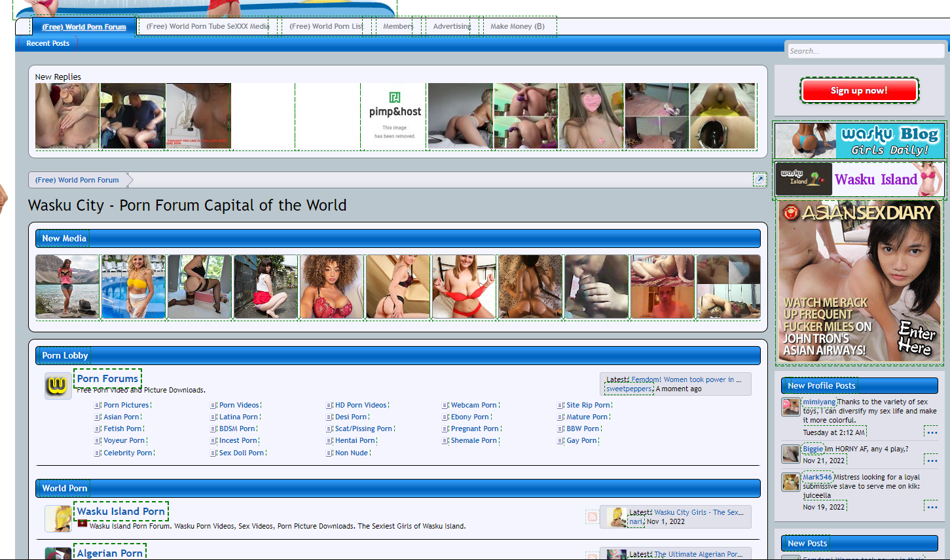The width and height of the screenshot is (950, 560).
Task: Click Biggie's avatar in profile posts
Action: (791, 453)
